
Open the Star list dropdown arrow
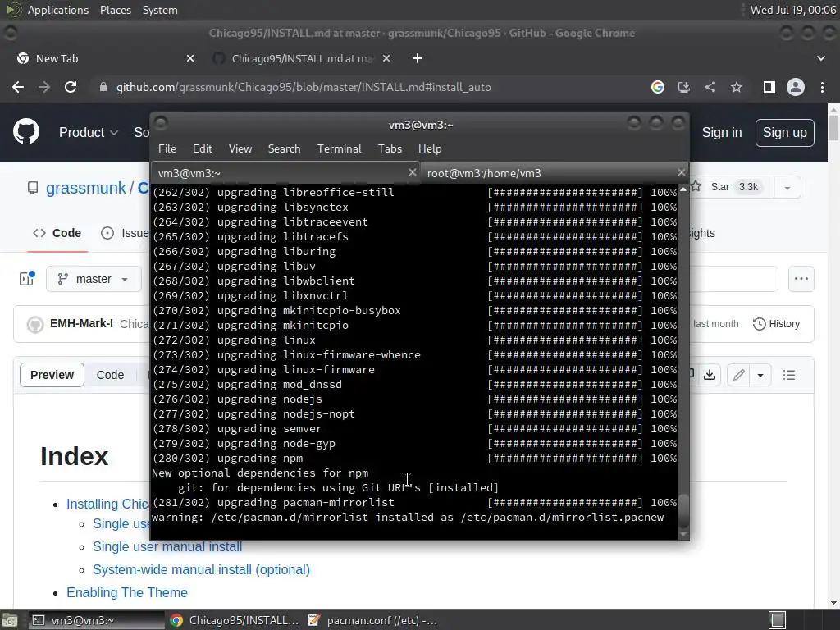point(787,188)
